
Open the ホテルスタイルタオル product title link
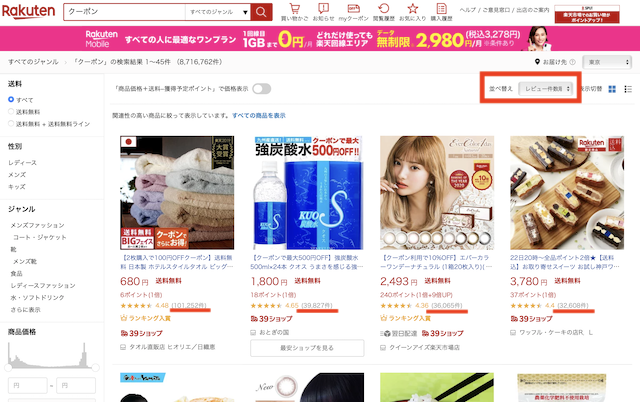(x=177, y=262)
